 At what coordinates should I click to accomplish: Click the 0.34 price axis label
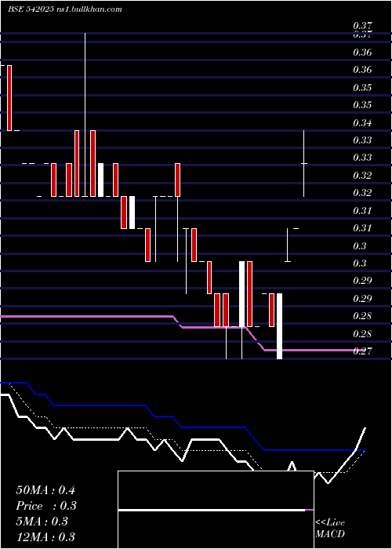click(x=362, y=123)
